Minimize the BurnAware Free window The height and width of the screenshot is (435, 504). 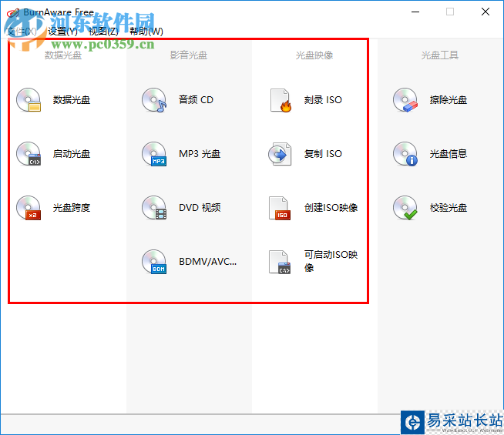pos(415,12)
